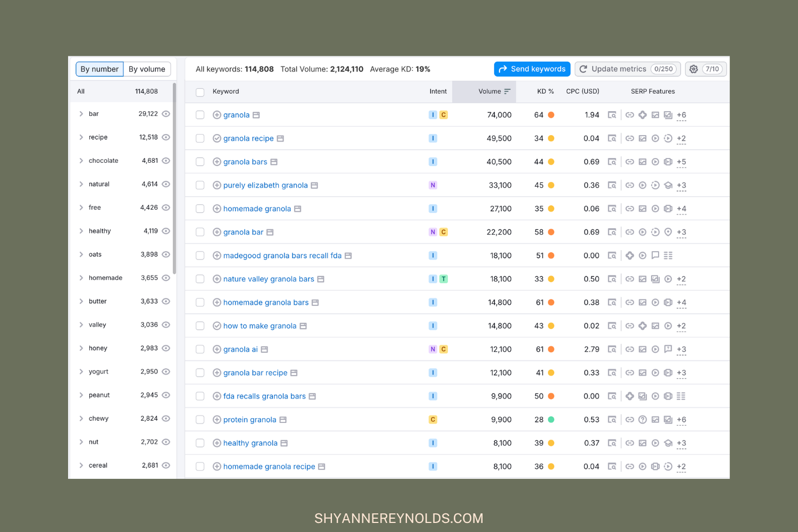Viewport: 798px width, 532px height.
Task: Click +3 SERP features in granola ai row
Action: pos(681,350)
